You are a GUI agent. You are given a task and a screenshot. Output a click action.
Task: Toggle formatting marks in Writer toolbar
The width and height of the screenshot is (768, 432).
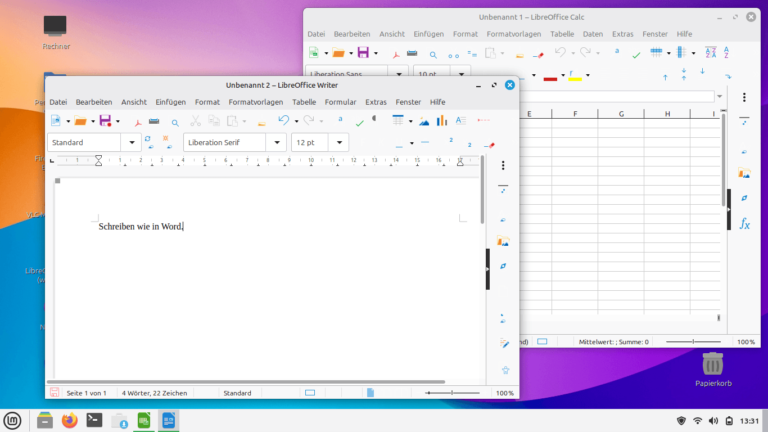(x=374, y=121)
